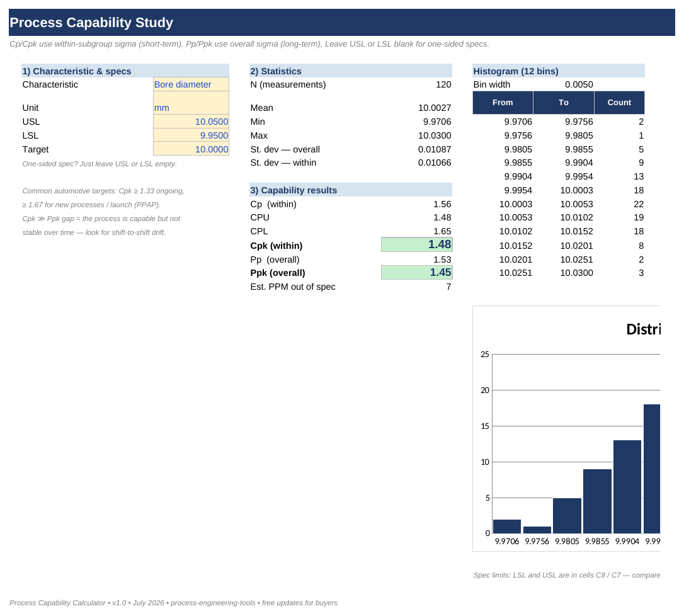Select the histogram count 9
This screenshot has height=616, width=684.
[641, 163]
